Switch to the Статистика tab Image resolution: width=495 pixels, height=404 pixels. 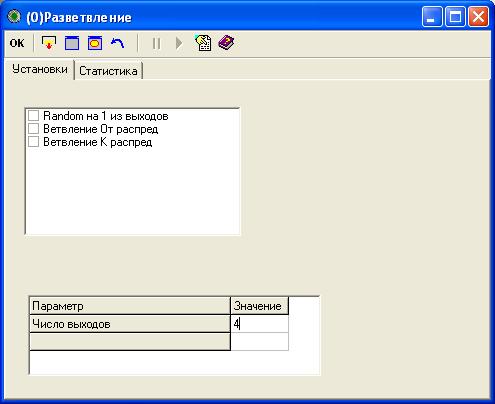coord(108,71)
